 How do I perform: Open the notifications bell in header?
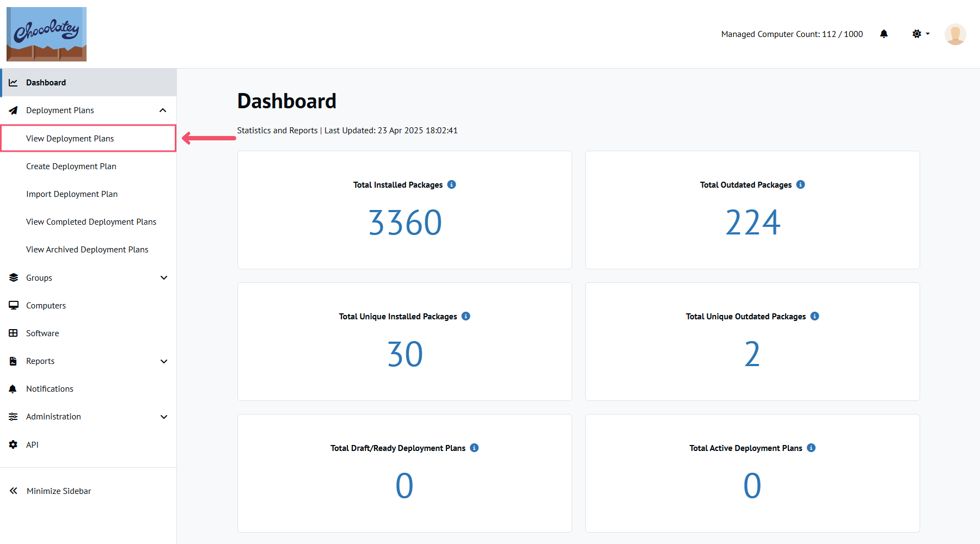click(x=884, y=34)
